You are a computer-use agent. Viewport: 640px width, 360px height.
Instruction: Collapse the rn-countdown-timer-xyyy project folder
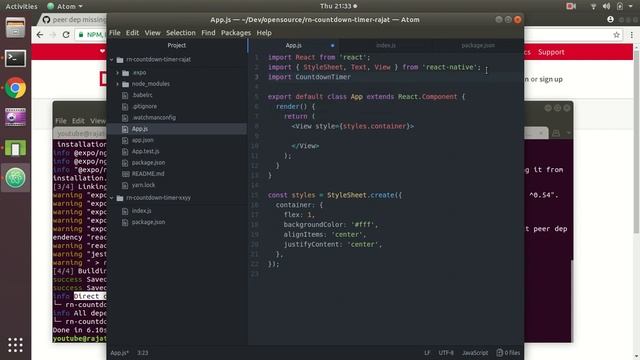111,198
